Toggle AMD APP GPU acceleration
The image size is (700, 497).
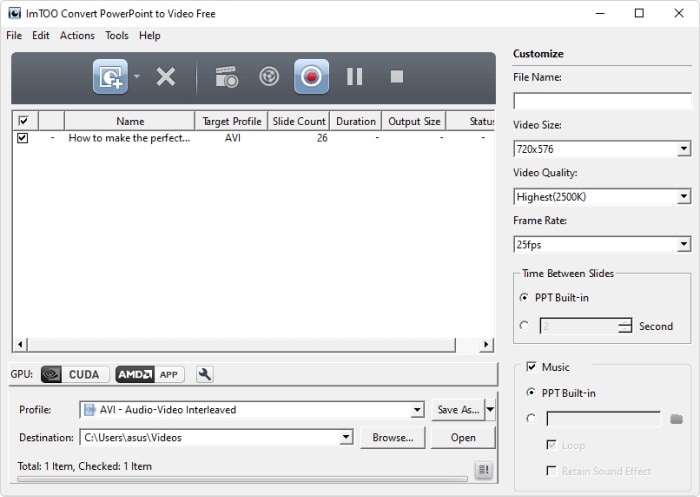[150, 374]
